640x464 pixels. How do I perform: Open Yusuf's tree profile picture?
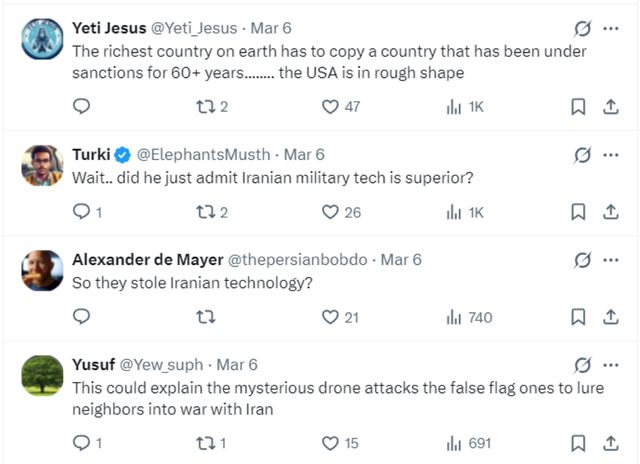click(42, 376)
